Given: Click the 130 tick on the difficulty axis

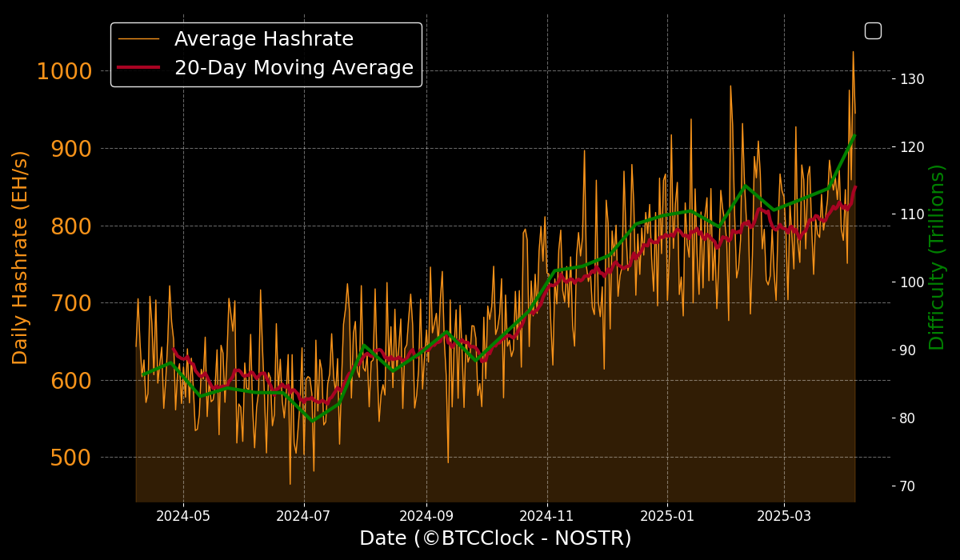Looking at the screenshot, I should point(913,78).
